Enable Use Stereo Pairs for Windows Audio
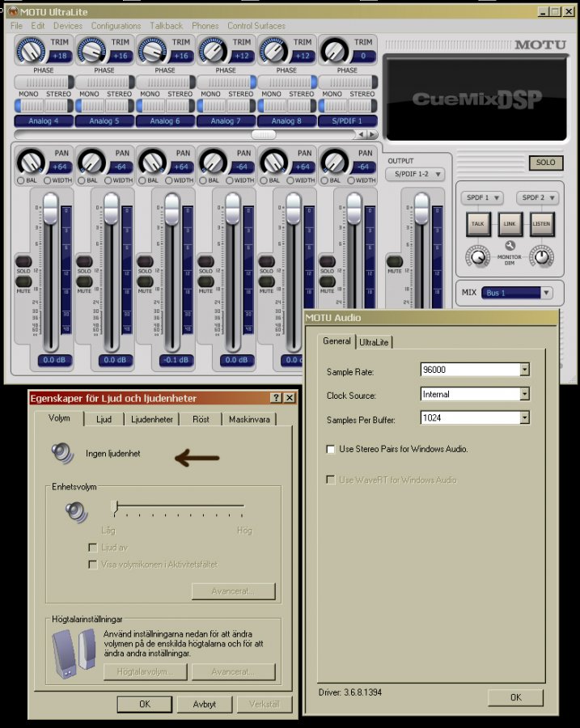580x728 pixels. [331, 449]
